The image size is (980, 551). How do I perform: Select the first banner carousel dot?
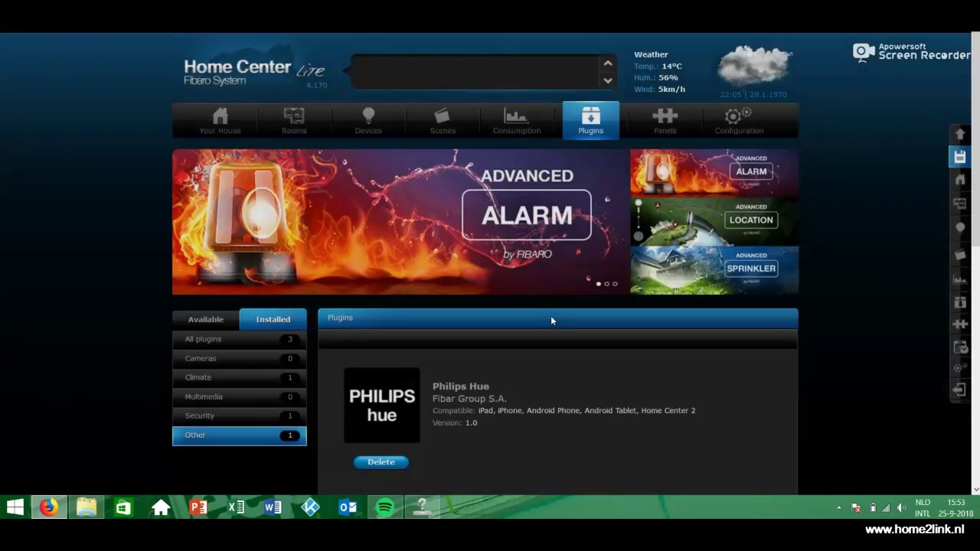click(x=599, y=284)
